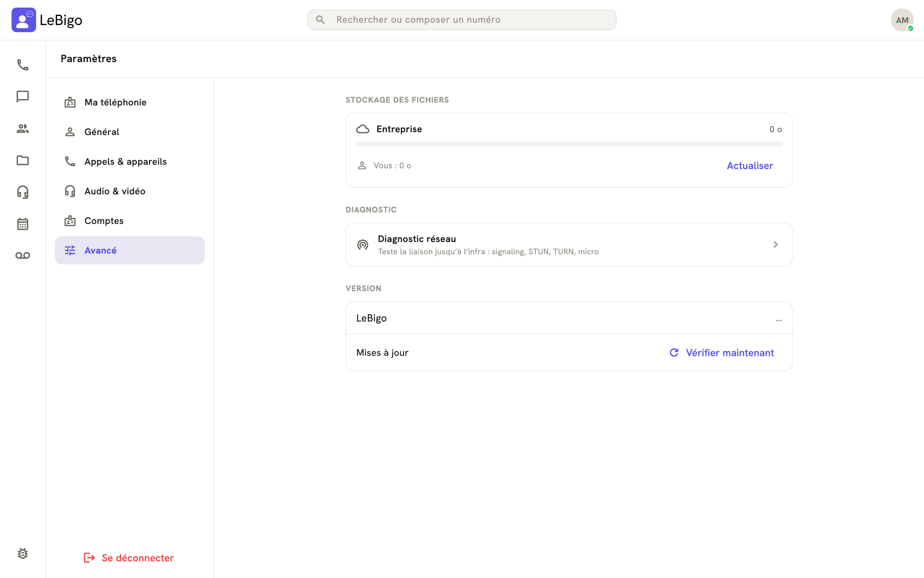The height and width of the screenshot is (578, 924).
Task: Select the Avancé settings section
Action: [130, 250]
